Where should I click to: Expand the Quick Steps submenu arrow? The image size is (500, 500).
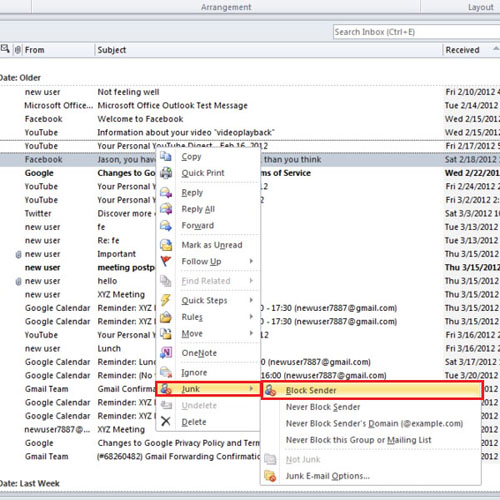click(251, 300)
